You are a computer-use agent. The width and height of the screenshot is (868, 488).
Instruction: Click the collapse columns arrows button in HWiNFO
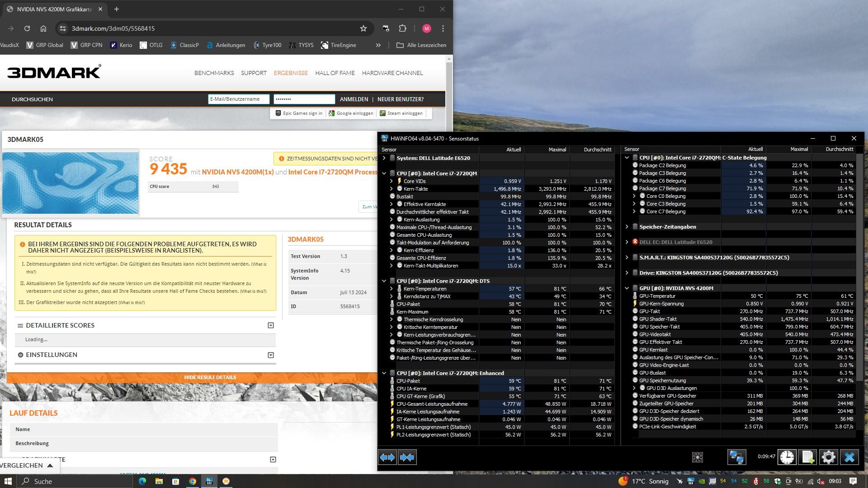tap(407, 457)
